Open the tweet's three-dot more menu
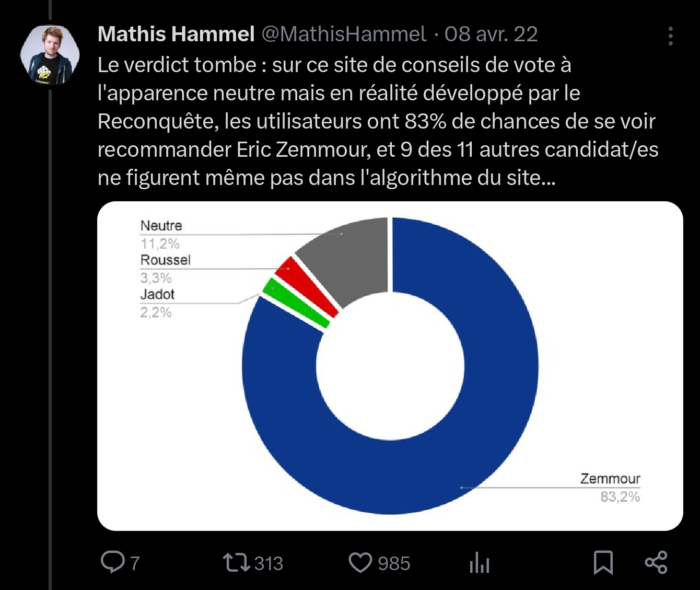Image resolution: width=700 pixels, height=590 pixels. [x=671, y=36]
